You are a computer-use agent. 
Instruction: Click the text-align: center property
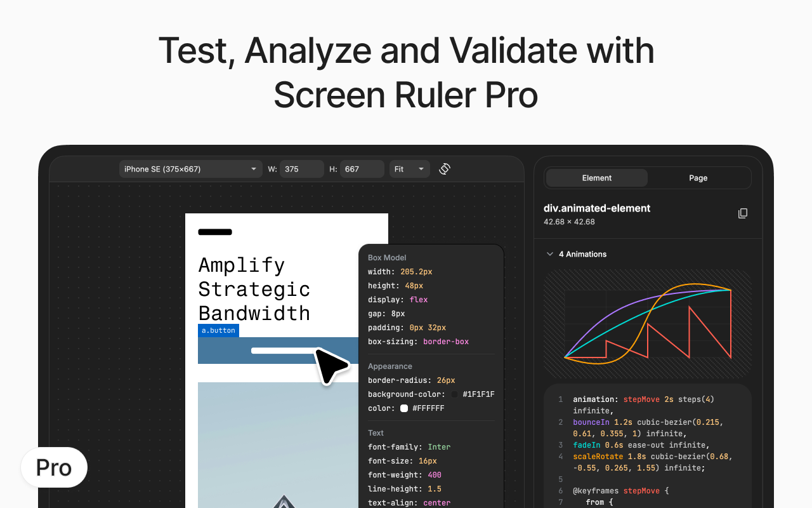pos(409,503)
